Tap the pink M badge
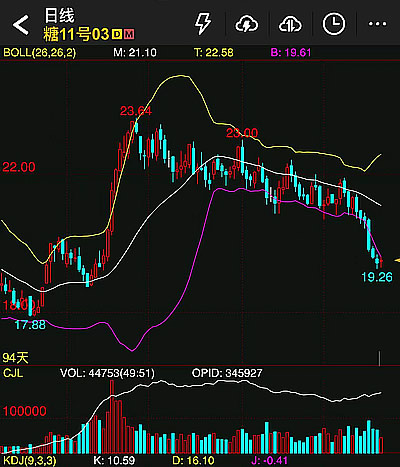400x467 pixels. pyautogui.click(x=129, y=34)
